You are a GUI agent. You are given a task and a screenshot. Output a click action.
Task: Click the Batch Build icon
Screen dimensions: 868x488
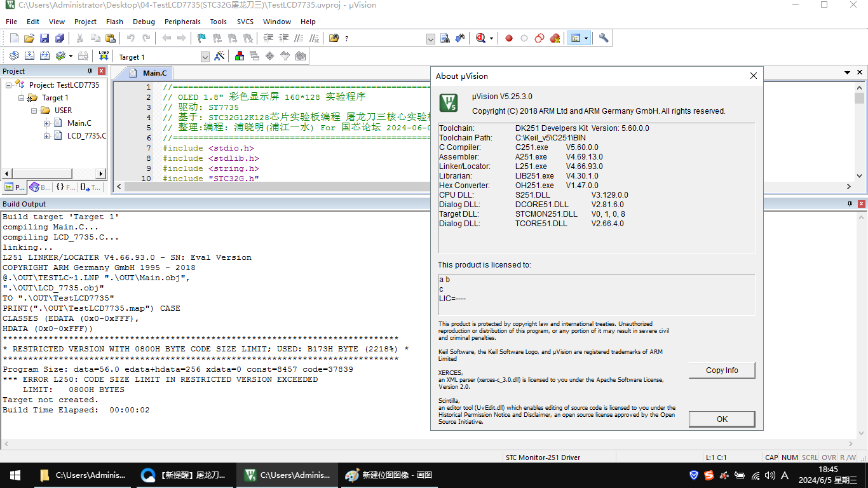point(60,56)
